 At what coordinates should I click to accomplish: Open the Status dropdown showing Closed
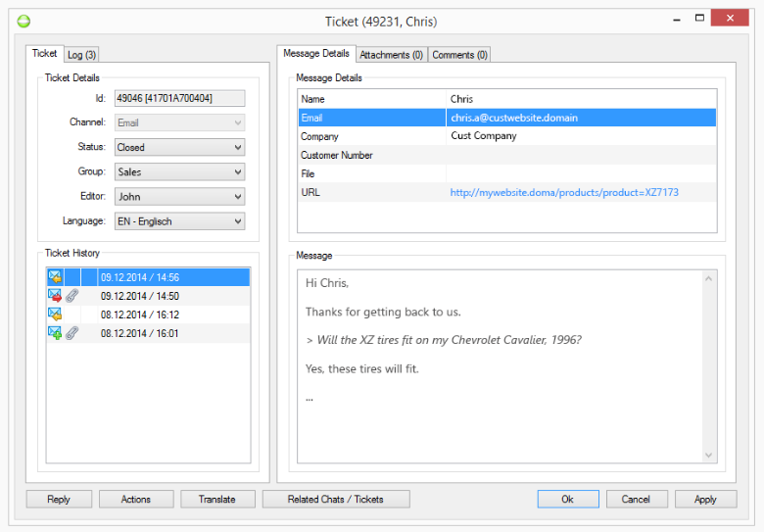pyautogui.click(x=179, y=147)
